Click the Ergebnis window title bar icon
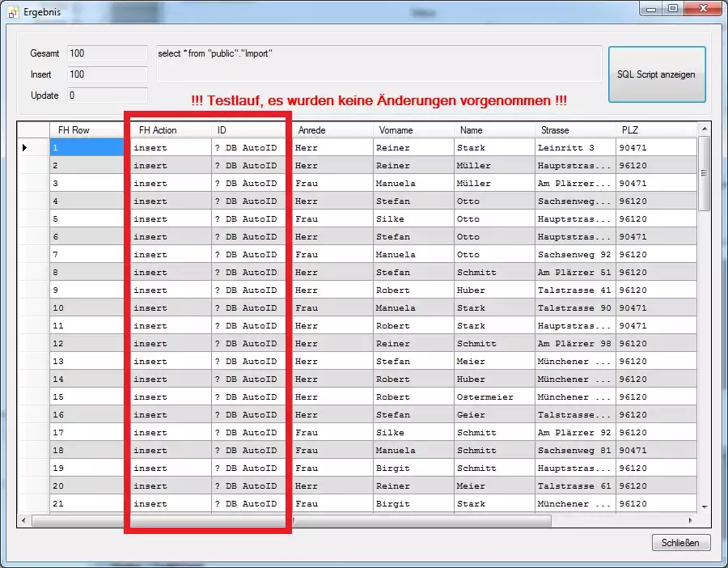 pos(12,12)
